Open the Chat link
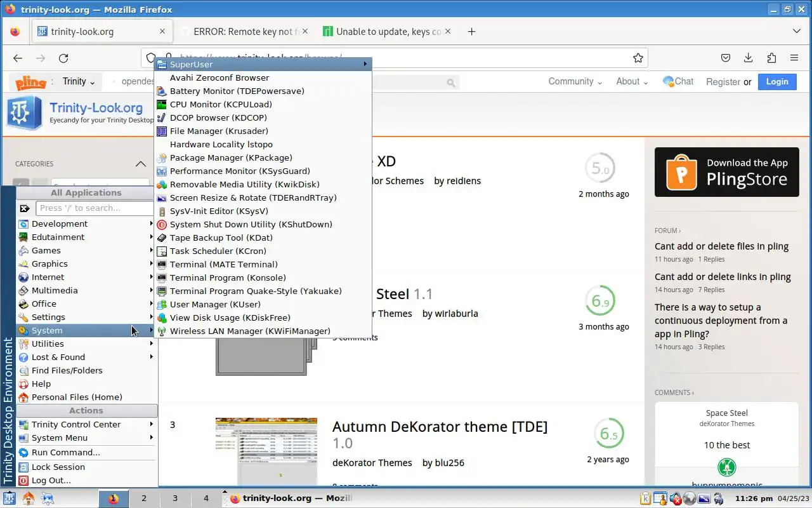 (x=678, y=81)
